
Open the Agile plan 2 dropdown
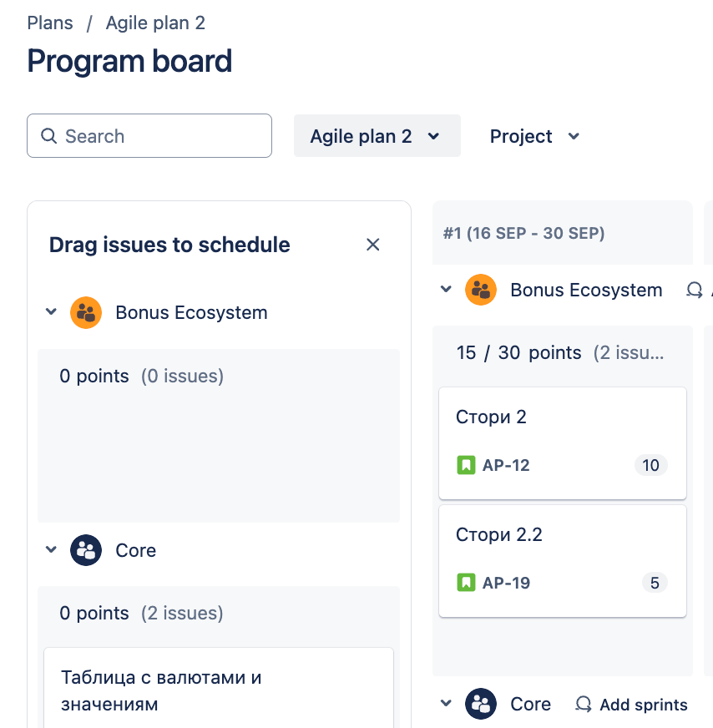[377, 136]
